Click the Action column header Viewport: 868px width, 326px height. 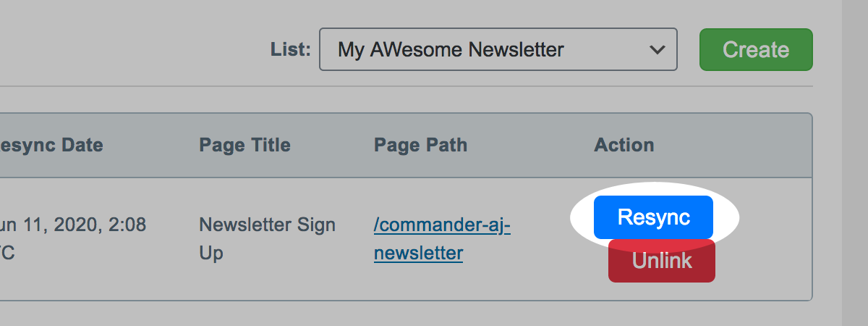coord(624,145)
